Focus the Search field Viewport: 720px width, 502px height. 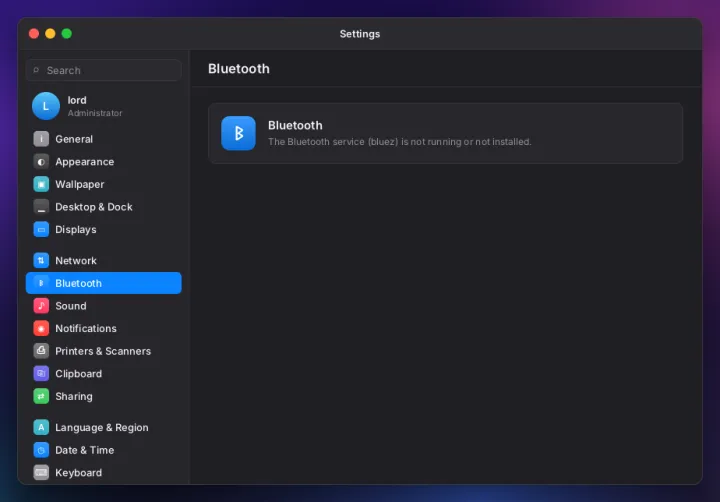(x=104, y=70)
